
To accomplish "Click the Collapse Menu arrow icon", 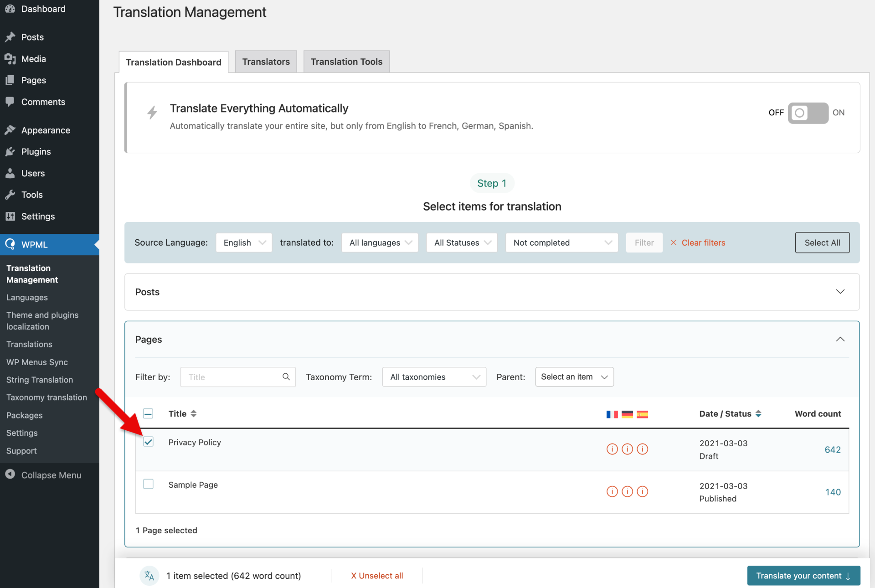I will (x=10, y=475).
